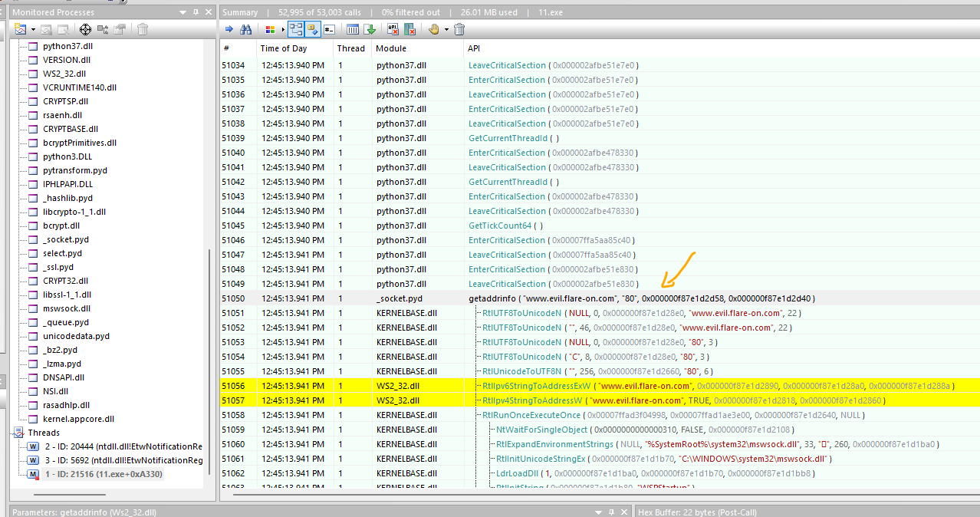Select LdrLoadDll call row 51062
Image resolution: width=980 pixels, height=517 pixels.
(600, 473)
